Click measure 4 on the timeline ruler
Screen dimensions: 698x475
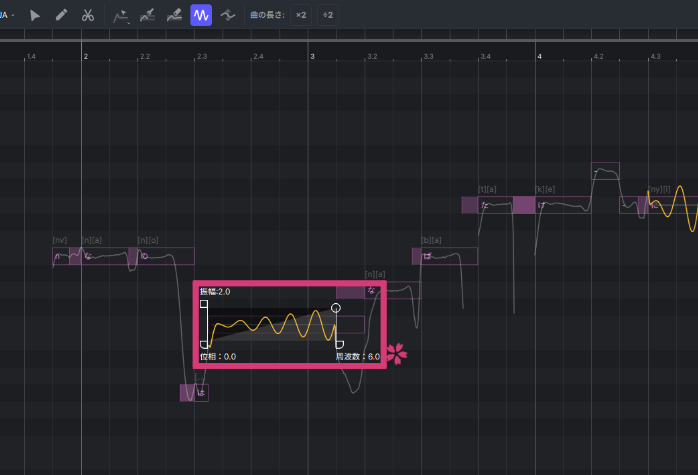coord(539,57)
